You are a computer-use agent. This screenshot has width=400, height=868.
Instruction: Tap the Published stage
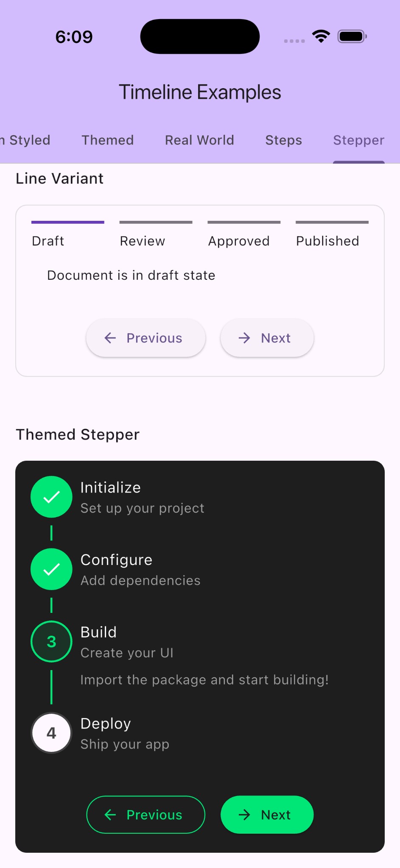[x=327, y=241]
